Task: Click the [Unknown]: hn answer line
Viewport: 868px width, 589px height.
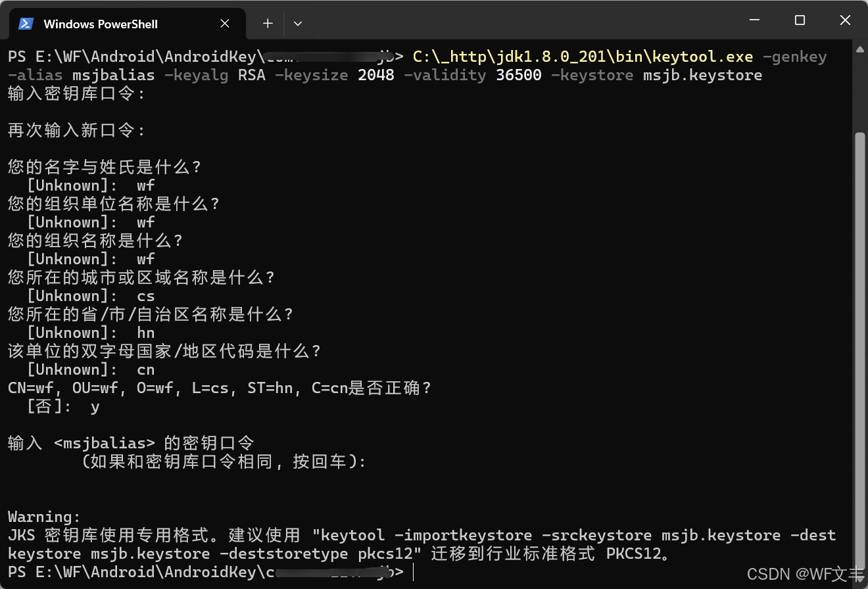Action: click(x=91, y=333)
